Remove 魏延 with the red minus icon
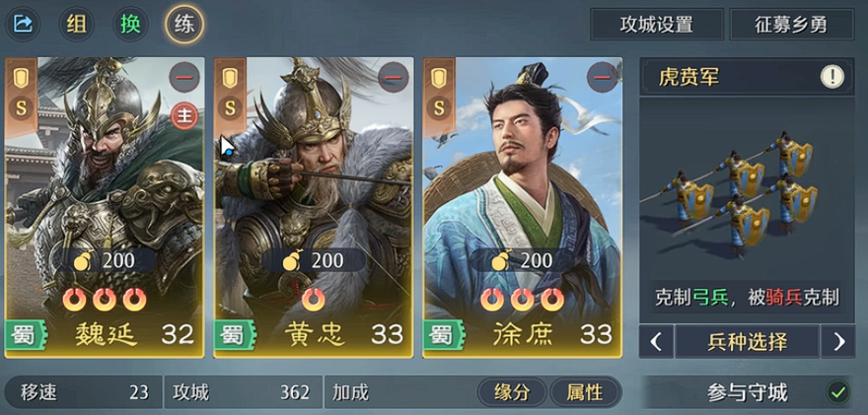The width and height of the screenshot is (868, 415). pyautogui.click(x=183, y=77)
